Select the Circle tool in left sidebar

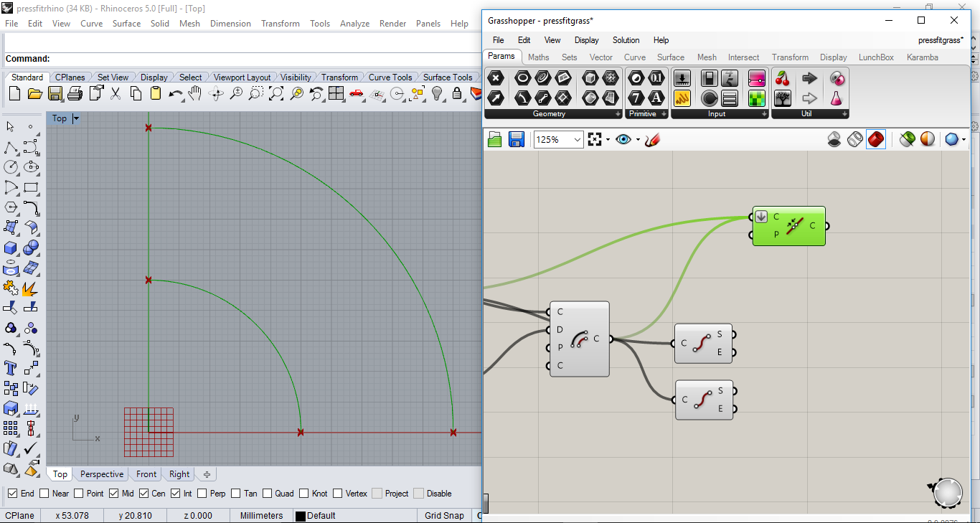tap(11, 167)
